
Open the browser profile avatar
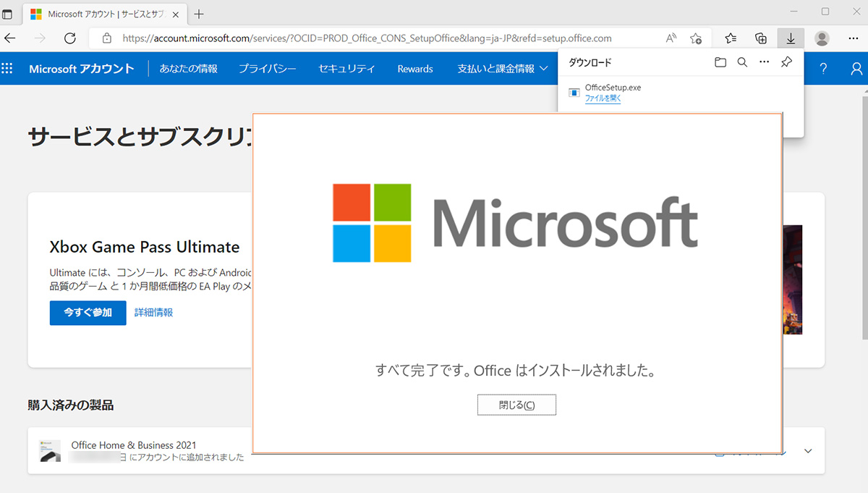tap(822, 38)
